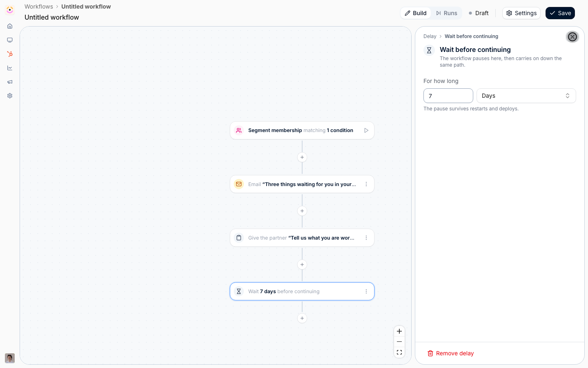Screen dimensions: 588x368
Task: Open the Home icon in the sidebar
Action: (10, 26)
